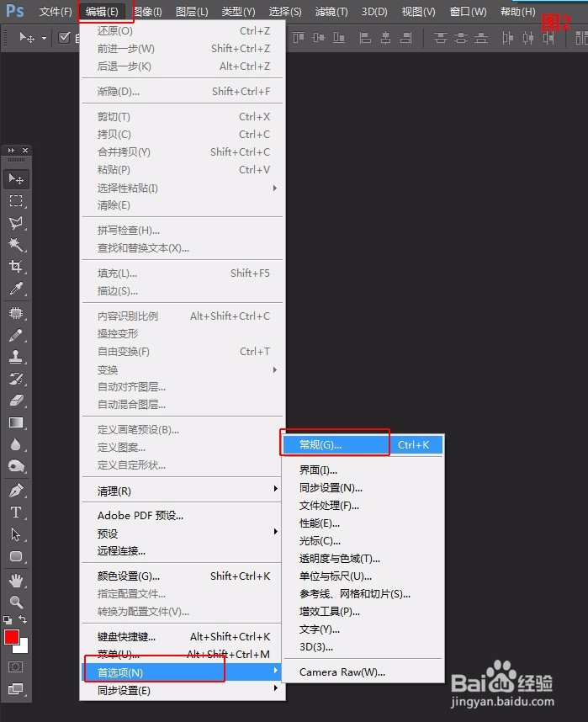
Task: Open the 滤镜(T) menu
Action: coord(331,12)
